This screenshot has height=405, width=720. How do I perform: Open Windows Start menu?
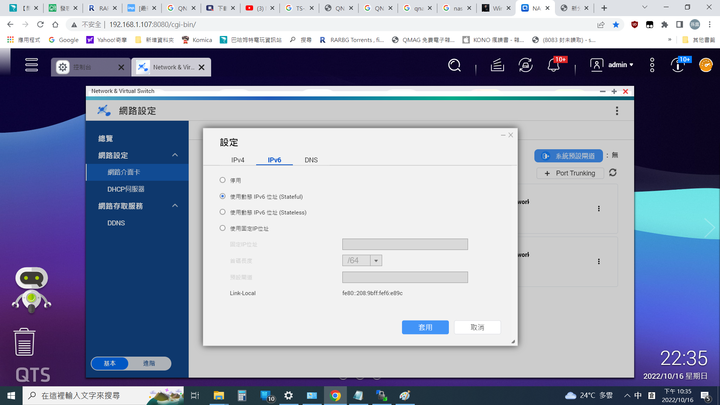11,395
